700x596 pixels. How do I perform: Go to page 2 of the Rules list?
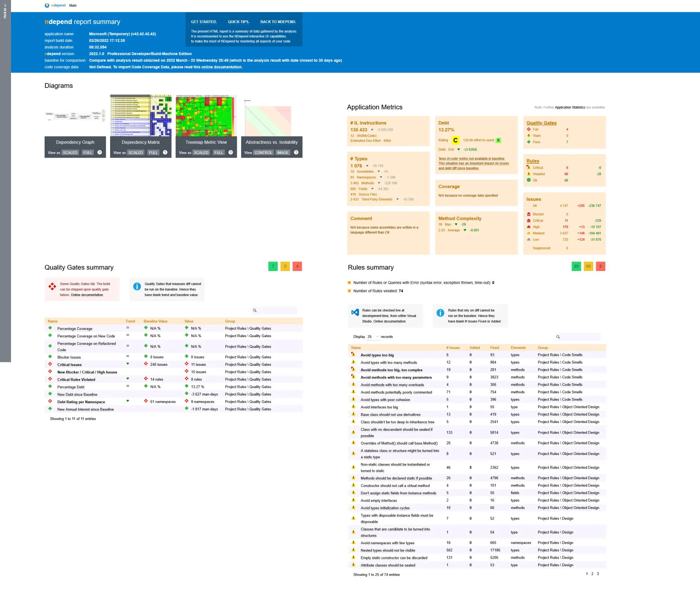(592, 573)
